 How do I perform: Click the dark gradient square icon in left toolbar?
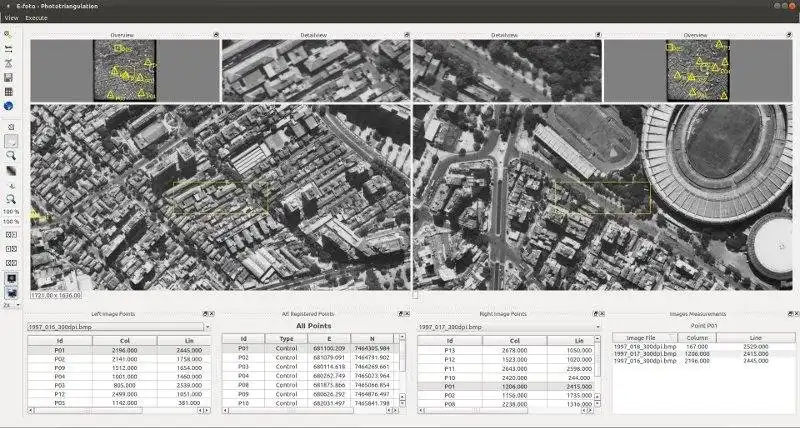pos(11,170)
